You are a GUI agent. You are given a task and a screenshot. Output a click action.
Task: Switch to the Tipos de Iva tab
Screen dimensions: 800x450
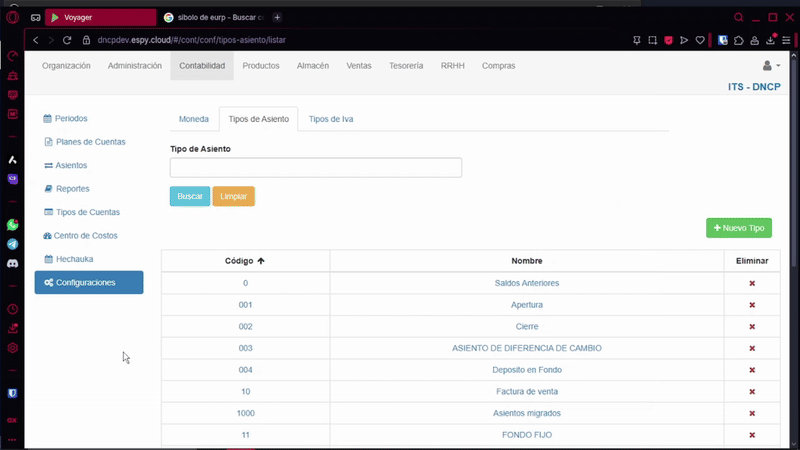point(330,119)
